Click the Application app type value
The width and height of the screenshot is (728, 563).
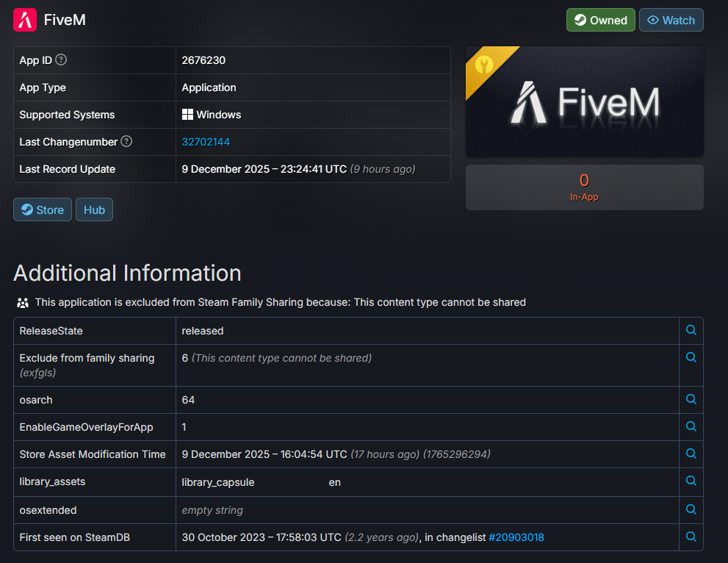click(209, 87)
